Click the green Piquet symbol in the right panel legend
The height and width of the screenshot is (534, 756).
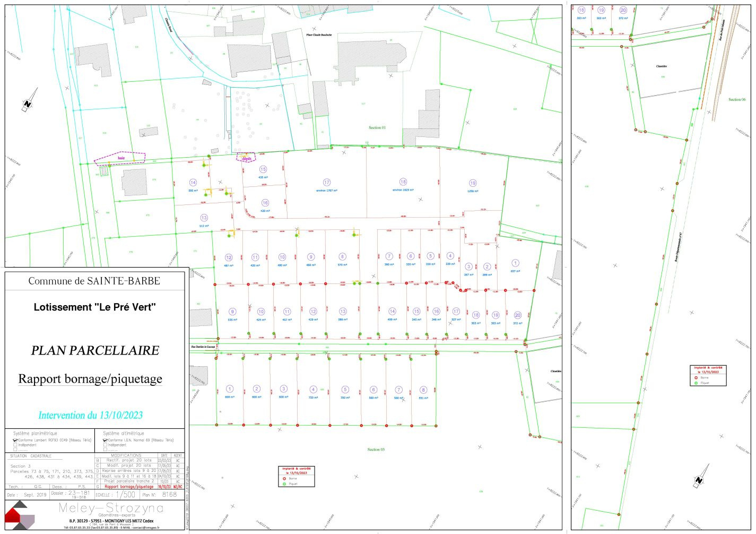tap(696, 382)
